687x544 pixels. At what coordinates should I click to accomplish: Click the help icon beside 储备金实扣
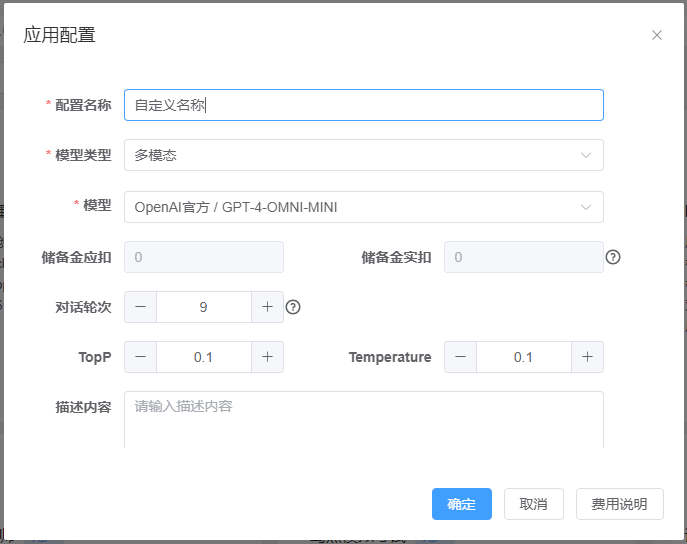click(613, 257)
